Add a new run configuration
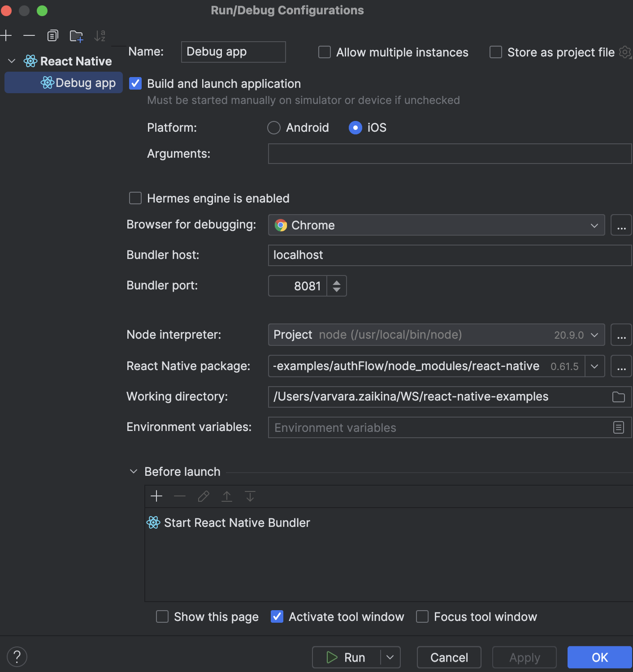633x672 pixels. point(6,35)
